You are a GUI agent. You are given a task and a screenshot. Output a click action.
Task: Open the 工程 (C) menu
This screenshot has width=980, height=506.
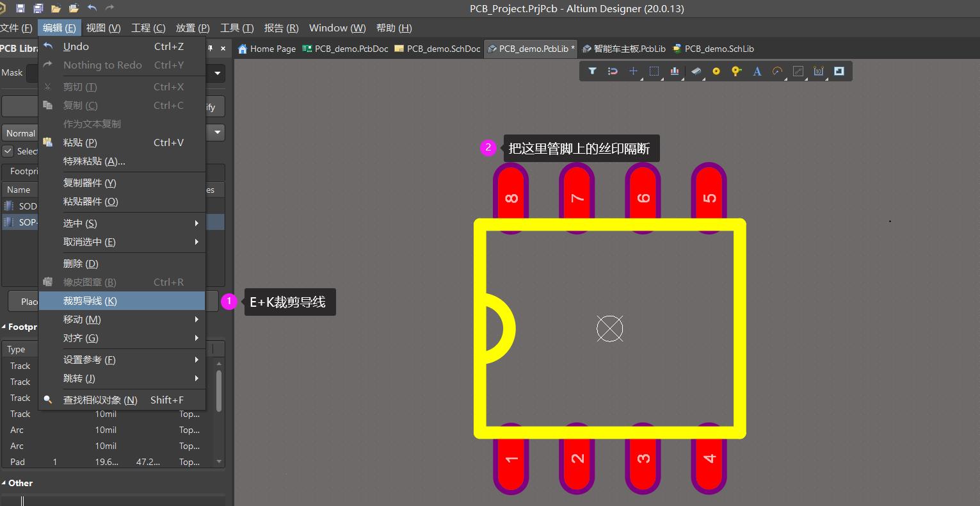[148, 28]
